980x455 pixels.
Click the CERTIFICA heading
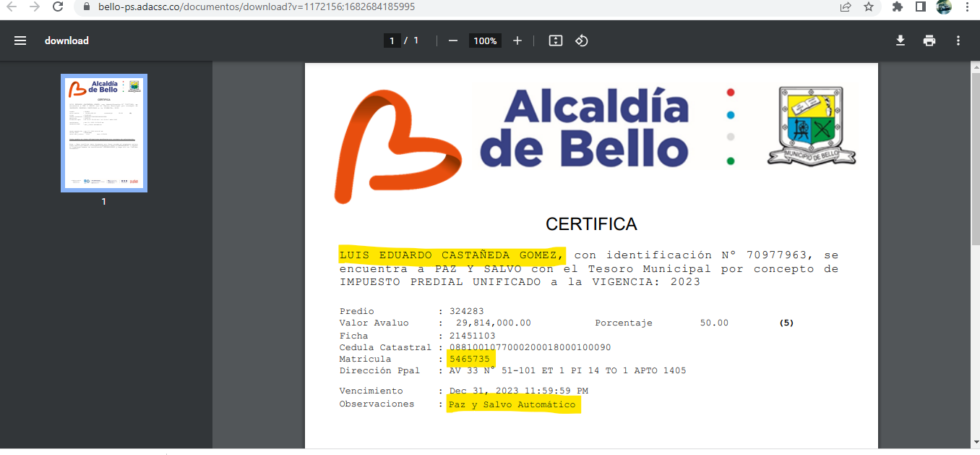click(x=591, y=224)
